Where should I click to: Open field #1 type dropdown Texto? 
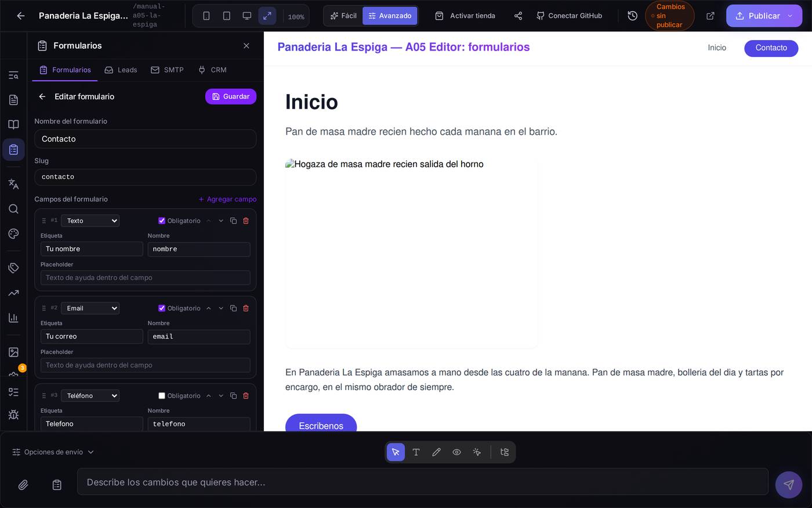pyautogui.click(x=90, y=221)
